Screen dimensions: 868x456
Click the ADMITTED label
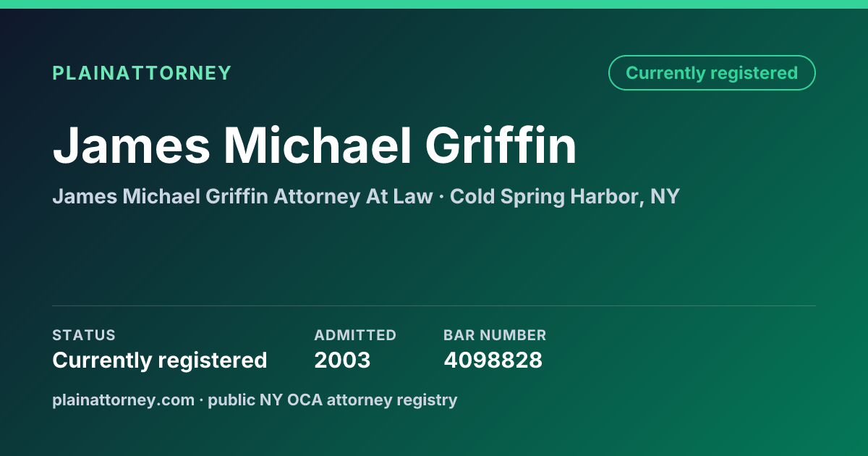[x=355, y=335]
